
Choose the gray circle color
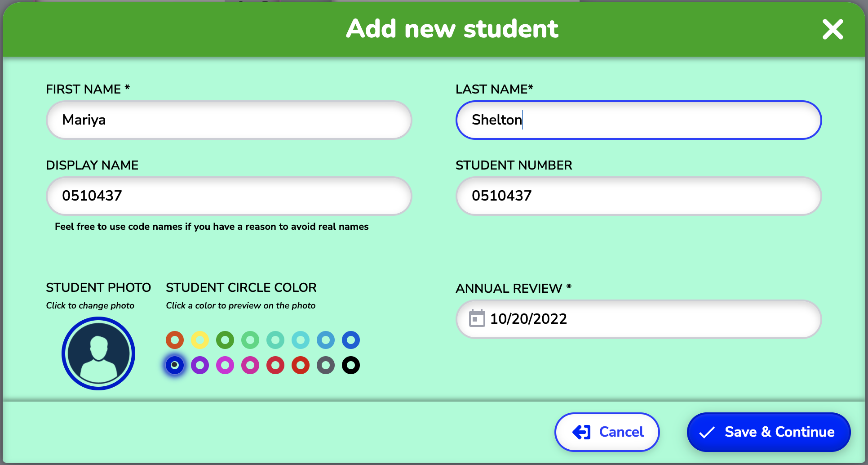click(x=326, y=365)
